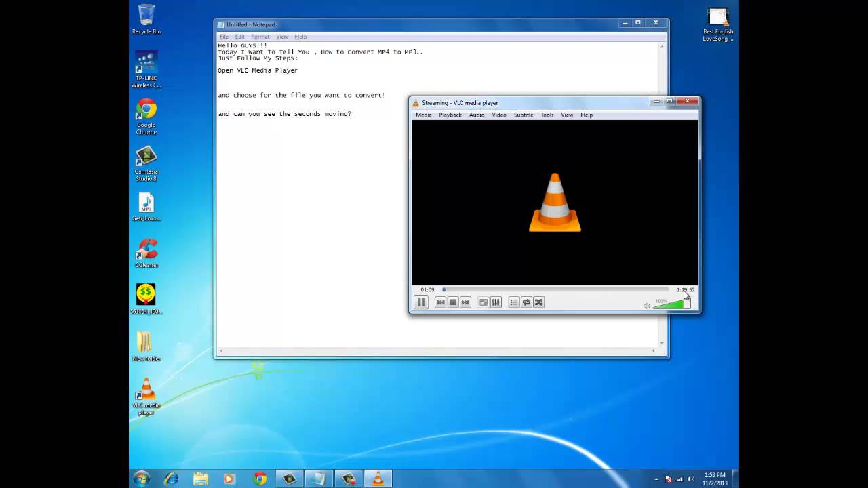Open VLC Media menu
Viewport: 868px width, 488px height.
[424, 115]
